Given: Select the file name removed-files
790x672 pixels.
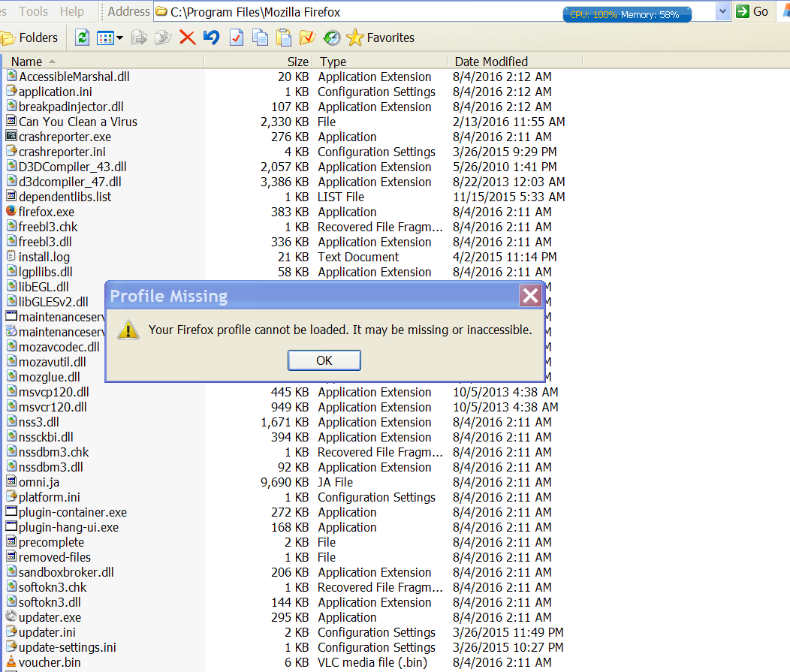Looking at the screenshot, I should coord(54,557).
